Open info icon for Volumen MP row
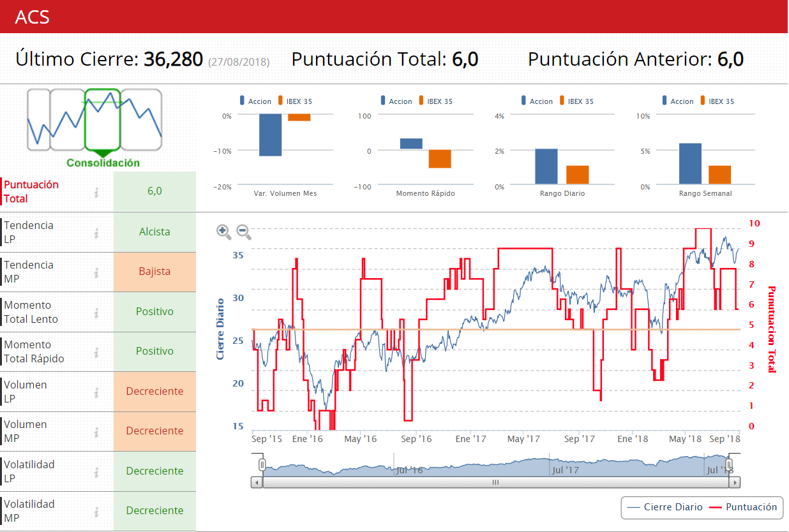The image size is (789, 532). click(96, 432)
